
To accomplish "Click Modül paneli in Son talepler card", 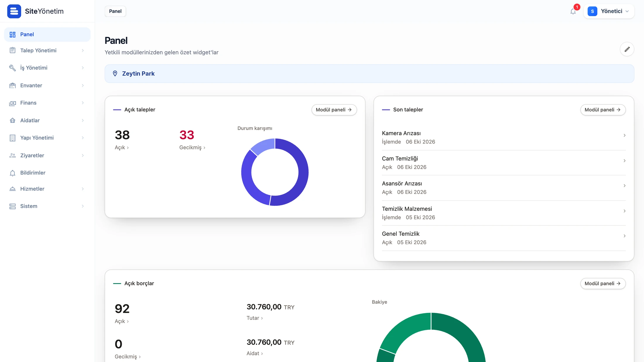I will tap(603, 110).
